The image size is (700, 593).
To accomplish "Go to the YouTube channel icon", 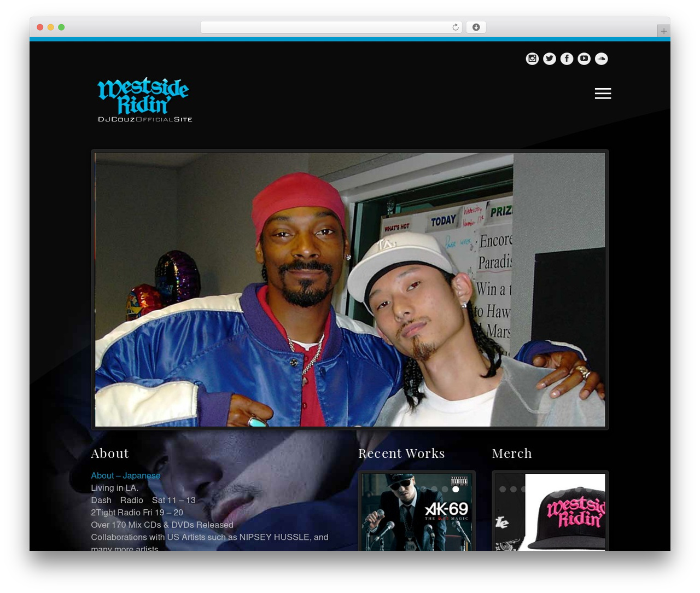I will (x=584, y=59).
